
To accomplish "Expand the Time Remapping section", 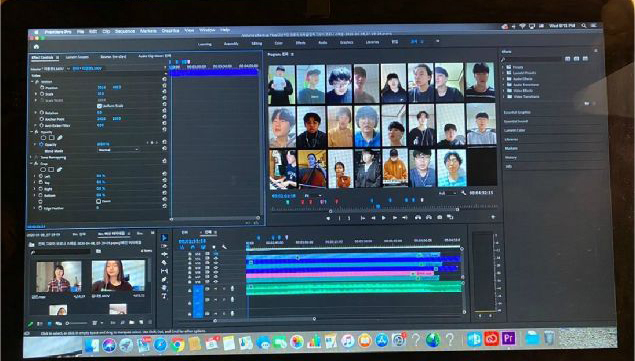I will pyautogui.click(x=32, y=158).
